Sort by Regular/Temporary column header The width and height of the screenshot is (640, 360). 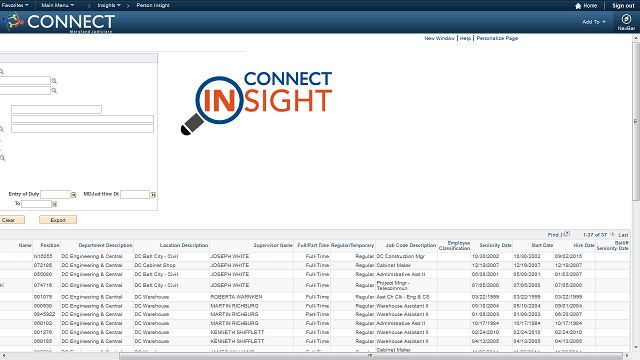[352, 245]
